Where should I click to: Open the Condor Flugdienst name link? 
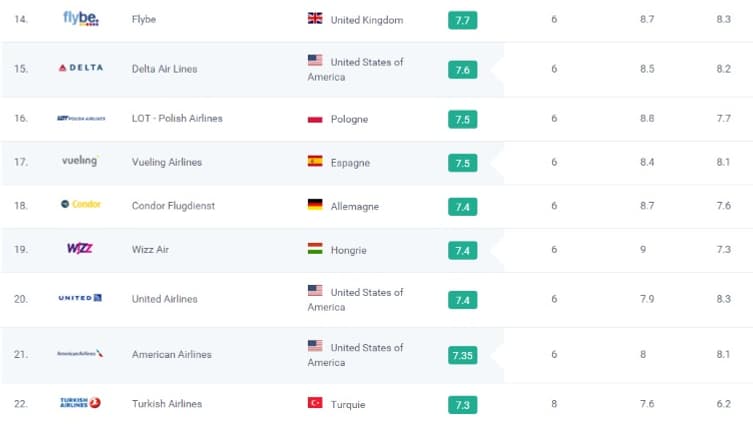(x=173, y=206)
